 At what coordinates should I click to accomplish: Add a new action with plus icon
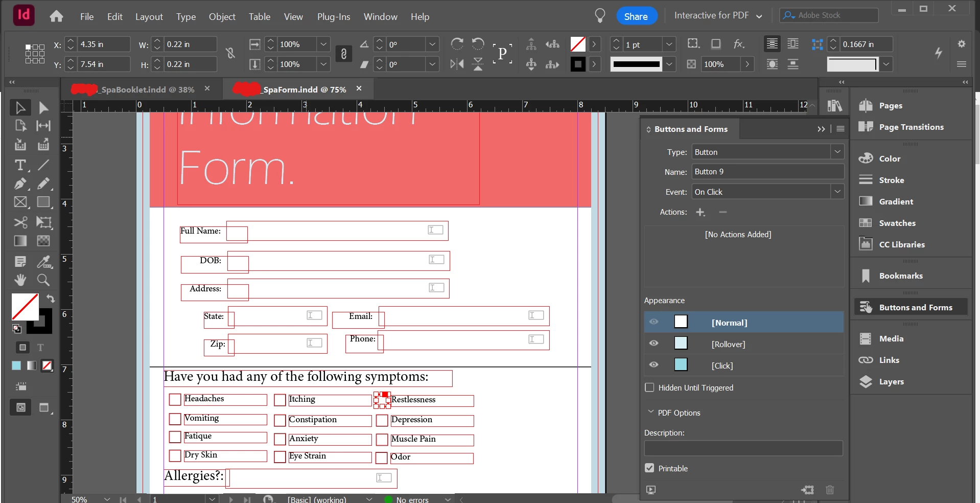[701, 212]
